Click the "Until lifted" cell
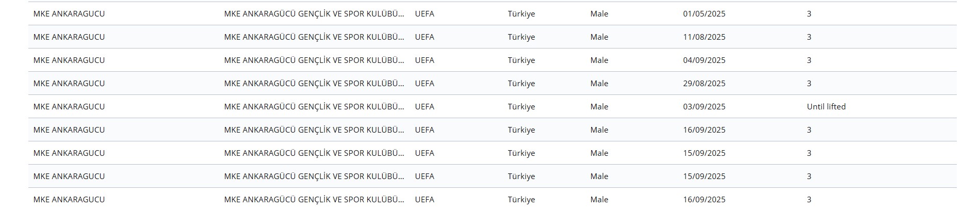 click(x=826, y=107)
